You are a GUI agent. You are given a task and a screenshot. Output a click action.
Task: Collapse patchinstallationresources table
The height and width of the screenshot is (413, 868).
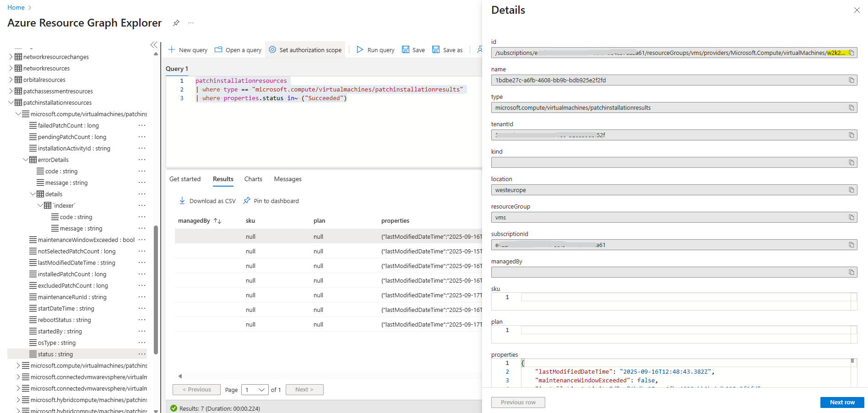[11, 102]
